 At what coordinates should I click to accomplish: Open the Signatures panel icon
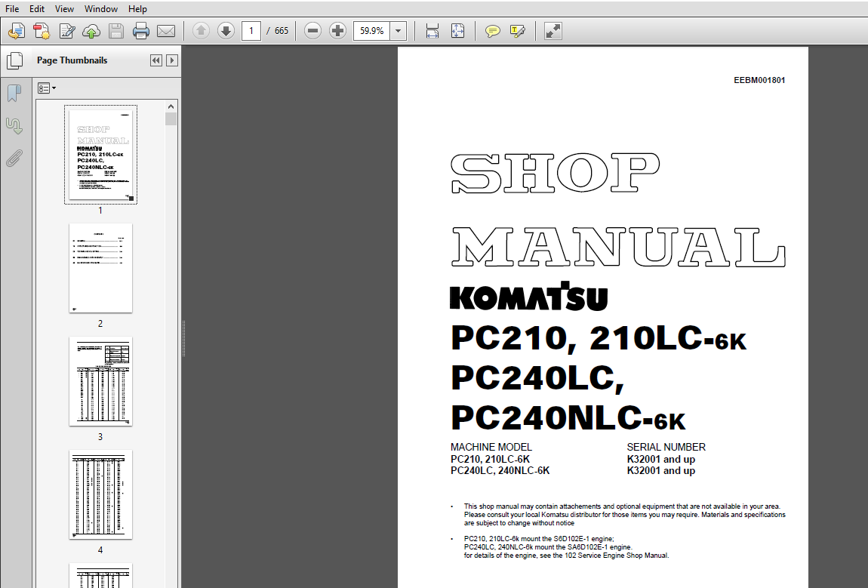[14, 126]
